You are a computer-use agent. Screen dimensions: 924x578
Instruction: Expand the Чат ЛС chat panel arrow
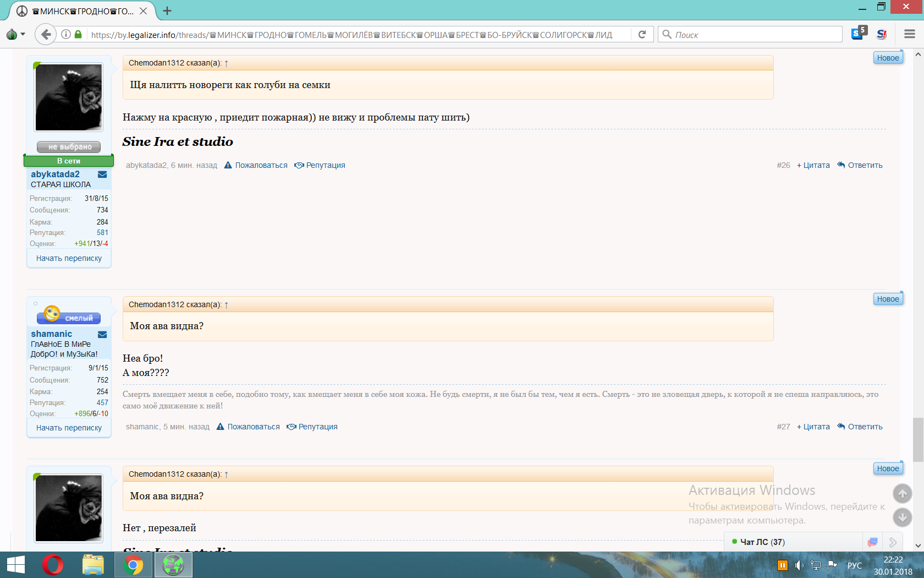point(893,542)
